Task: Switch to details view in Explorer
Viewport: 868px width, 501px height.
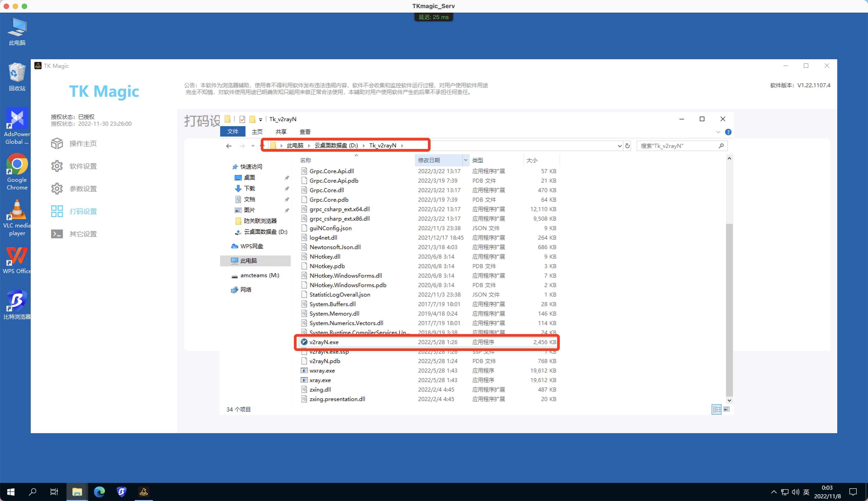Action: point(717,409)
